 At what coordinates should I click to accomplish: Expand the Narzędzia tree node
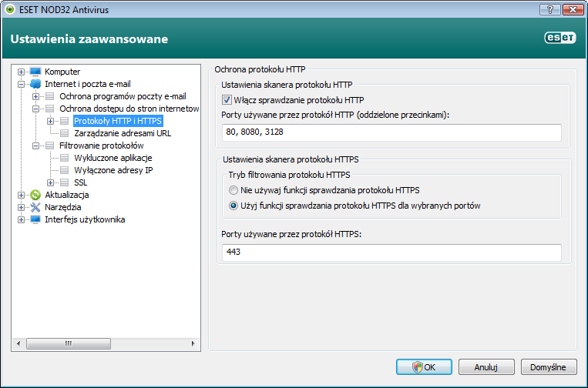[21, 207]
